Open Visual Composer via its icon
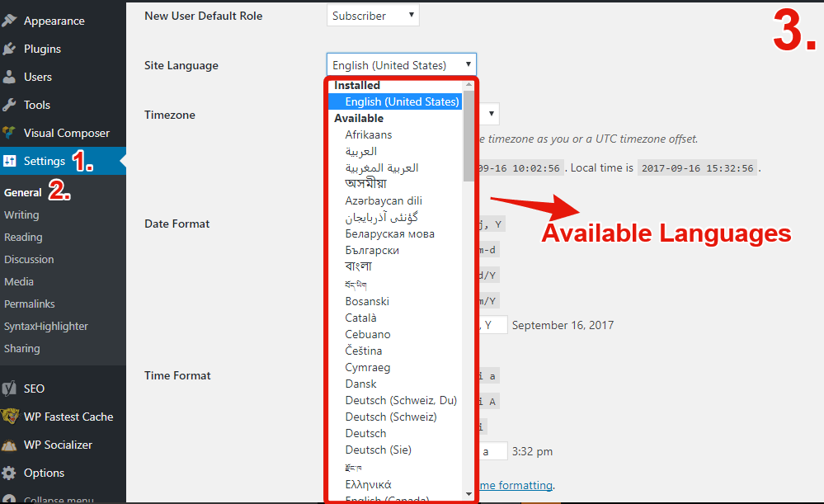 tap(10, 133)
